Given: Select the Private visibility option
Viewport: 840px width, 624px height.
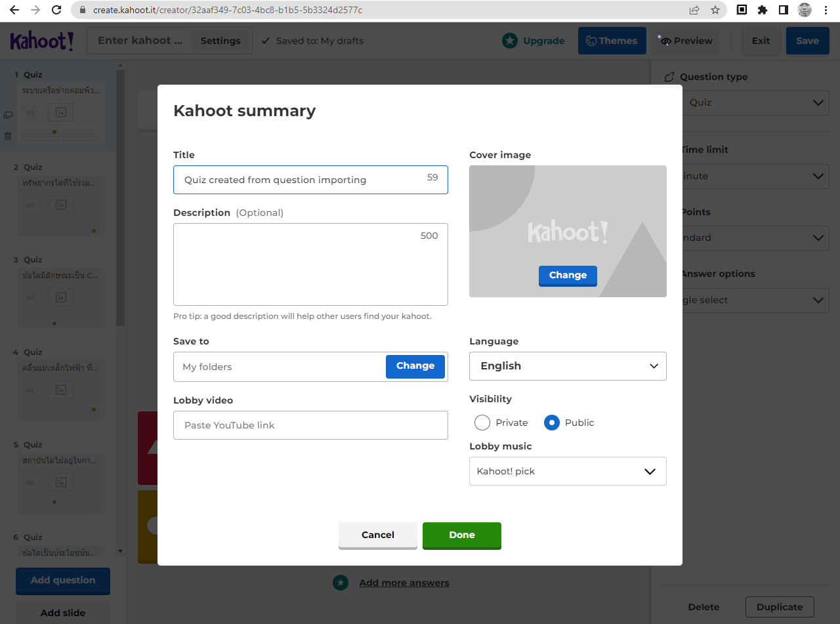Looking at the screenshot, I should click(482, 423).
